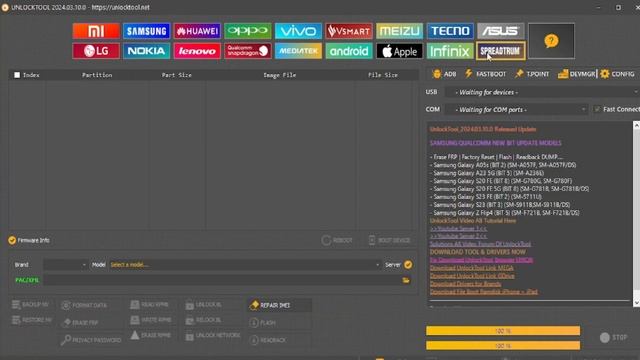Click the ERASE FRP button
Screen dimensions: 640x360
80,322
